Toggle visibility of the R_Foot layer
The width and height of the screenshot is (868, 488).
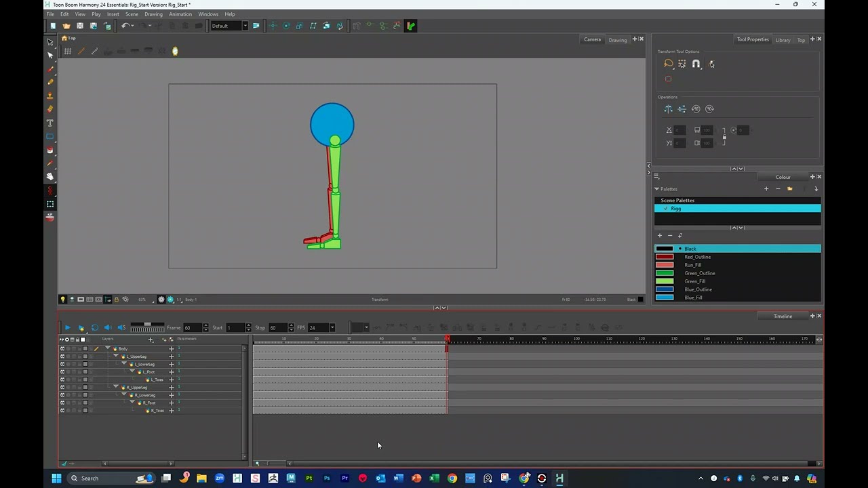tap(62, 403)
